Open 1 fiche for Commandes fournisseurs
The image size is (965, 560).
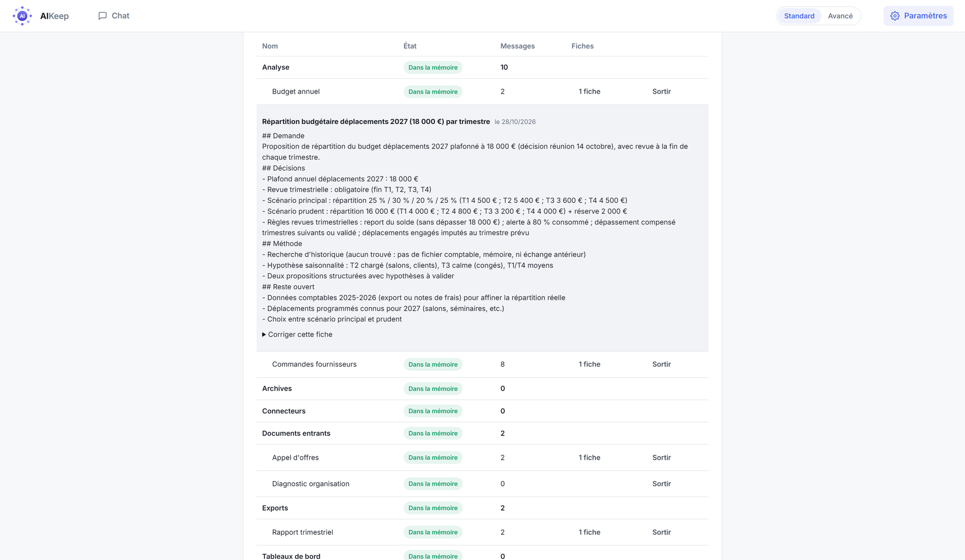click(x=589, y=364)
